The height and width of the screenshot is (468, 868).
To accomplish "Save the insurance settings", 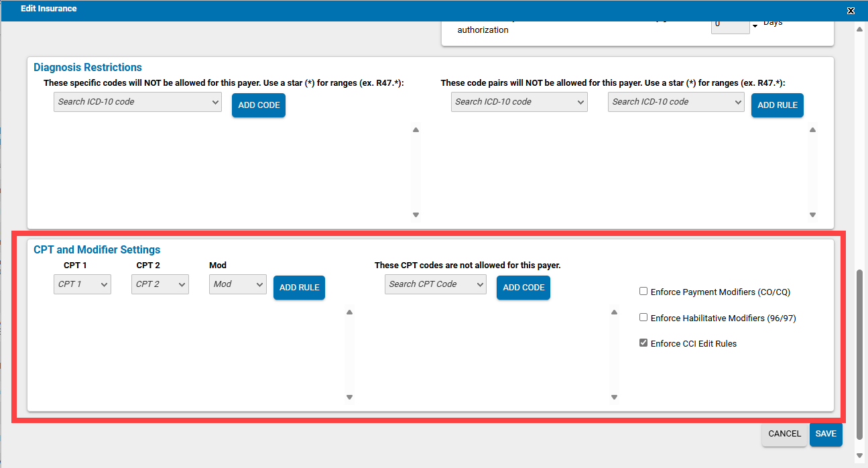I will [825, 434].
